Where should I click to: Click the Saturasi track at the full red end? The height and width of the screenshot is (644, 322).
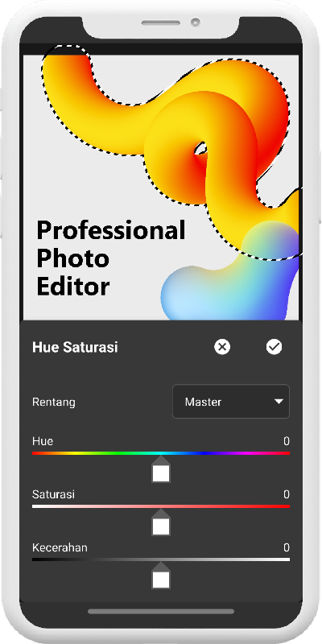click(286, 506)
